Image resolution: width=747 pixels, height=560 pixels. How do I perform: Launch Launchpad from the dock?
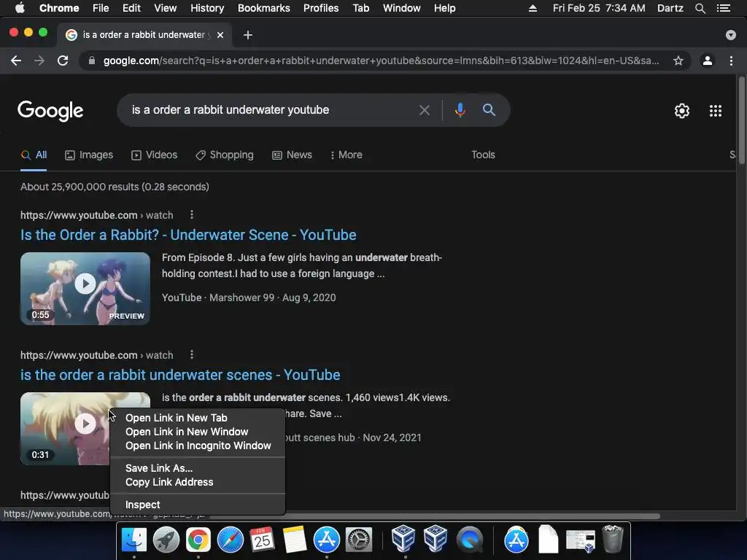tap(166, 540)
